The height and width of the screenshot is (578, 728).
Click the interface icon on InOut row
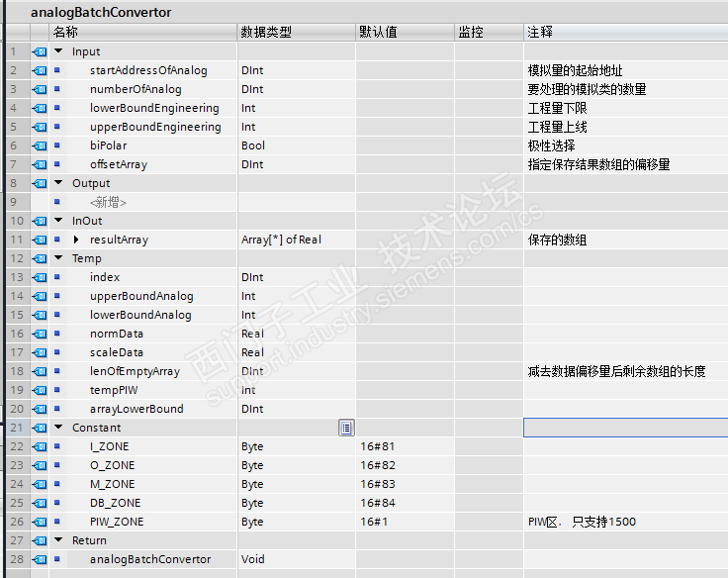[40, 221]
